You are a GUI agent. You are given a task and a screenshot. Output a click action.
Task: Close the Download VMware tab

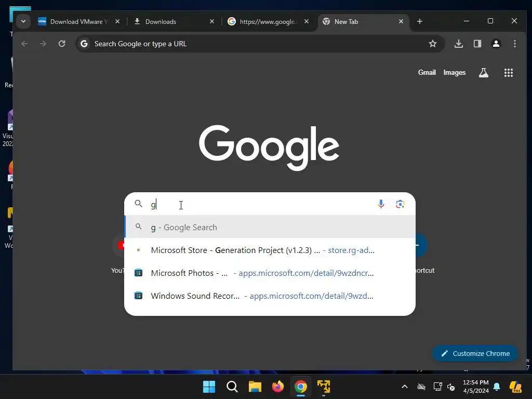click(117, 21)
